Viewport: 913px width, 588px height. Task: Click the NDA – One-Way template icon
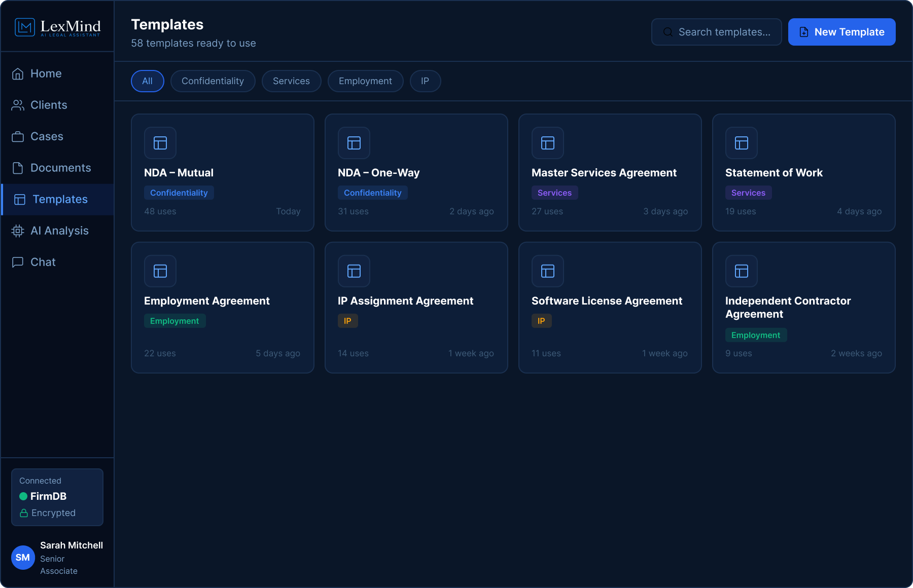tap(354, 143)
